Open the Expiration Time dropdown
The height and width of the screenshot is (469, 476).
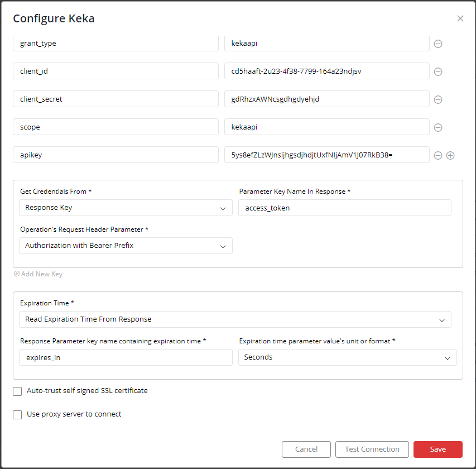pos(235,319)
